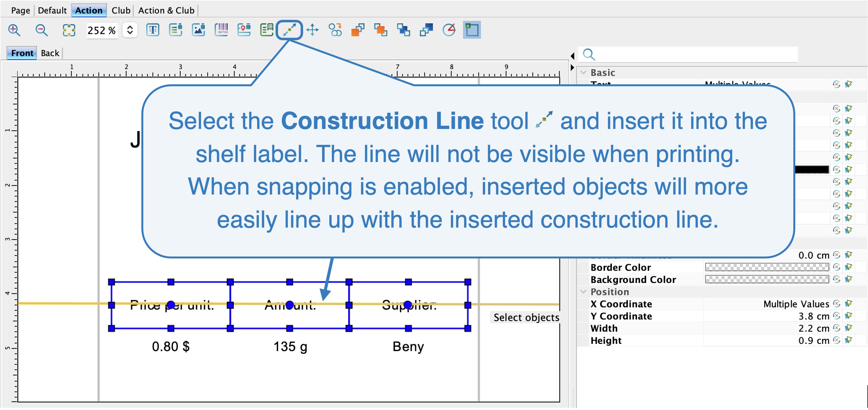
Task: Click the 'Price per unit:' label object
Action: (171, 305)
